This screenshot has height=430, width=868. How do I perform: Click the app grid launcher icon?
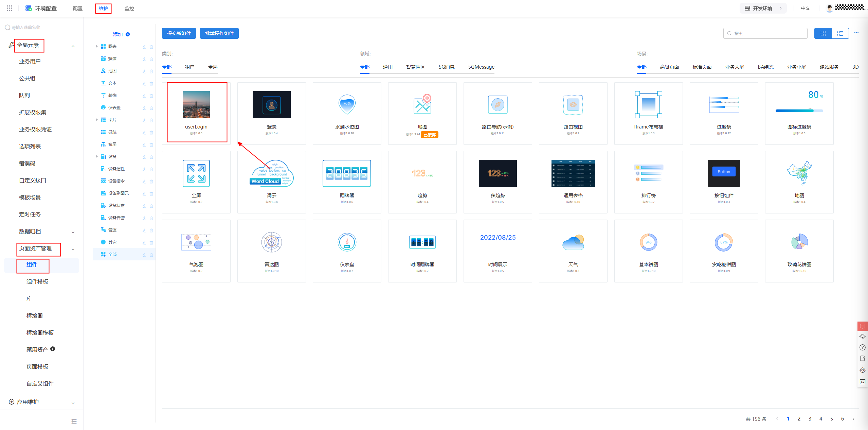coord(10,8)
